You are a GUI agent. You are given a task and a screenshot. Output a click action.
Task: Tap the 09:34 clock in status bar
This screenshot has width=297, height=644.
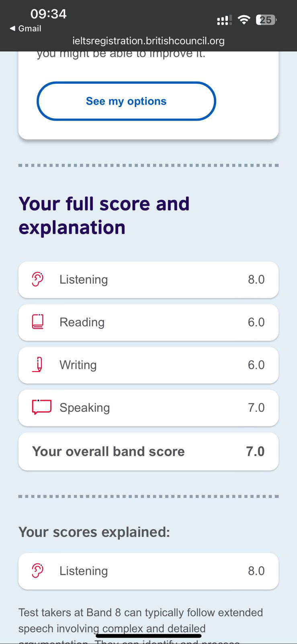pos(48,14)
